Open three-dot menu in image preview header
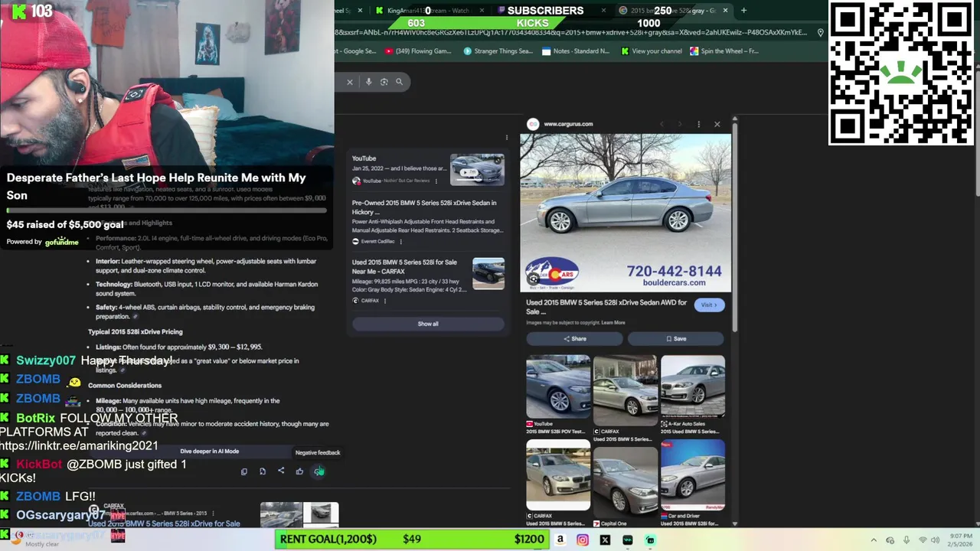The height and width of the screenshot is (551, 980). [x=698, y=124]
